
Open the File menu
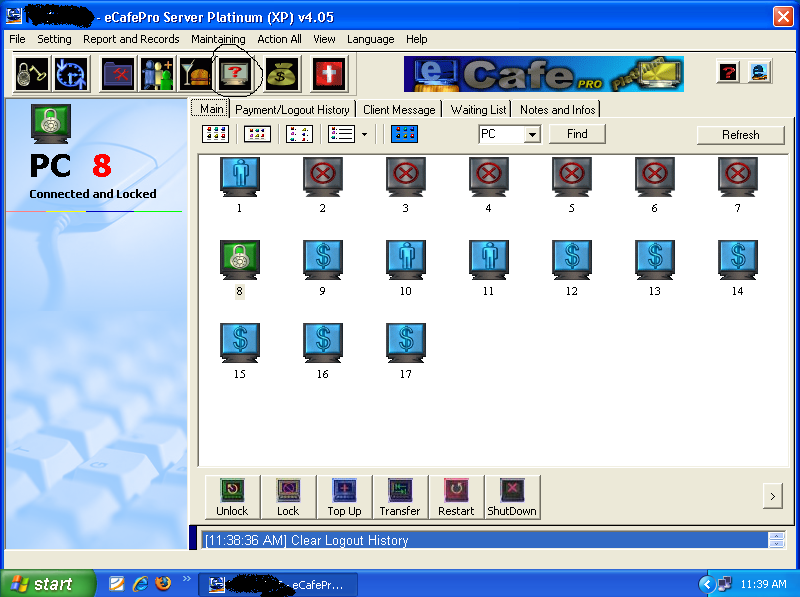(x=17, y=39)
